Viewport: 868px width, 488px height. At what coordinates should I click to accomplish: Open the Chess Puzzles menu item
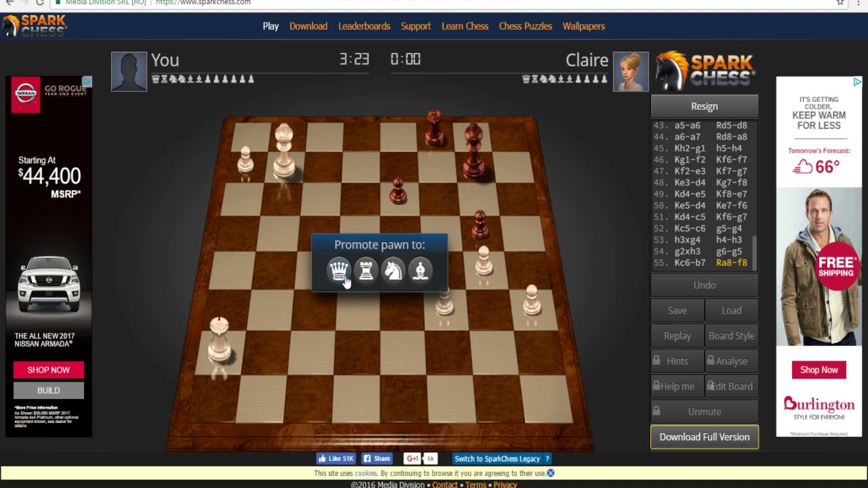(x=526, y=26)
